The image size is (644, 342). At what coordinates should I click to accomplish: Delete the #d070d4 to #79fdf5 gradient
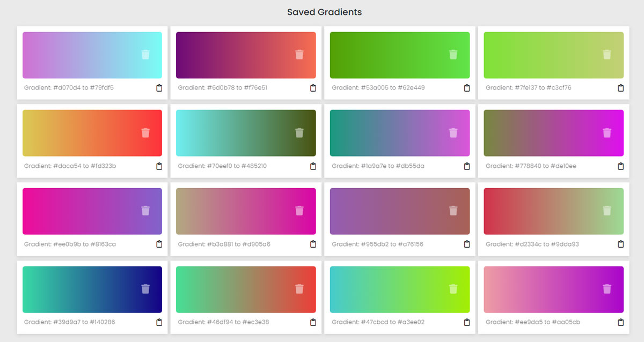pos(145,55)
